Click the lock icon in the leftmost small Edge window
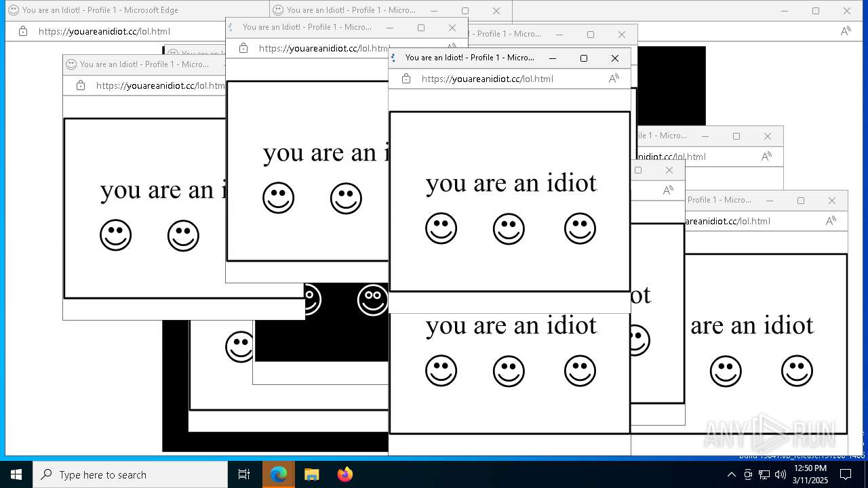The width and height of the screenshot is (868, 488). pyautogui.click(x=81, y=85)
